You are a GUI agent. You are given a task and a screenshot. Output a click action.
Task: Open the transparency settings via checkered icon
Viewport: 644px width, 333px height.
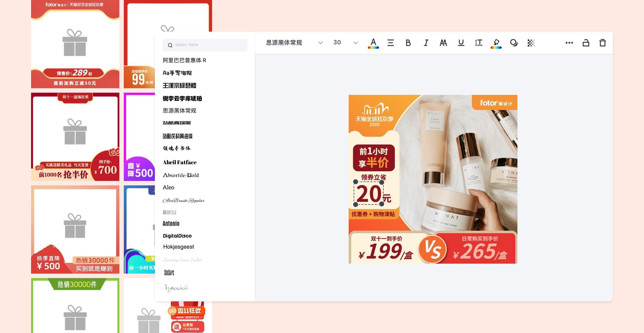[x=531, y=43]
